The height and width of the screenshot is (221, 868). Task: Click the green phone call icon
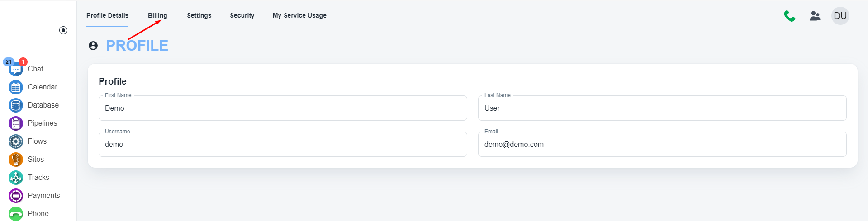coord(789,16)
